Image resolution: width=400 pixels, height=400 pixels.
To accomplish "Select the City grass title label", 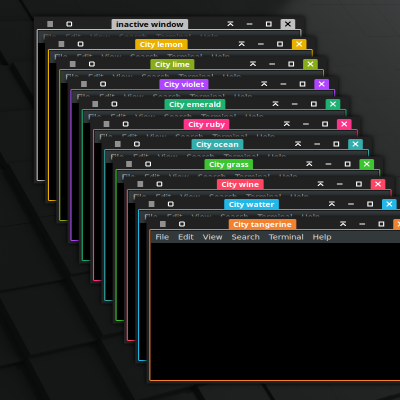I will coord(229,164).
